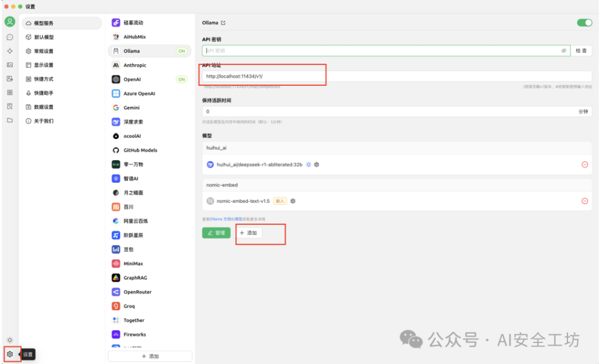Viewport: 599px width, 364px height.
Task: Click the green avatar icon atop the sidebar
Action: point(9,22)
